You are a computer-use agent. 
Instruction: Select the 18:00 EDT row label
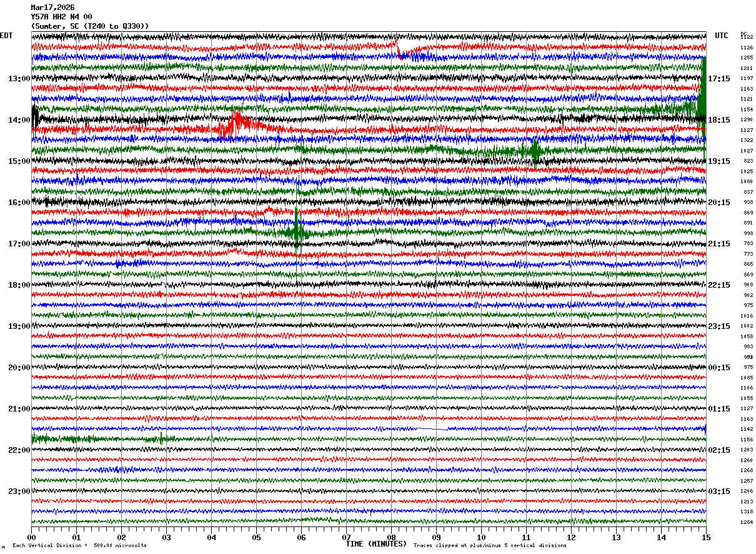point(19,285)
